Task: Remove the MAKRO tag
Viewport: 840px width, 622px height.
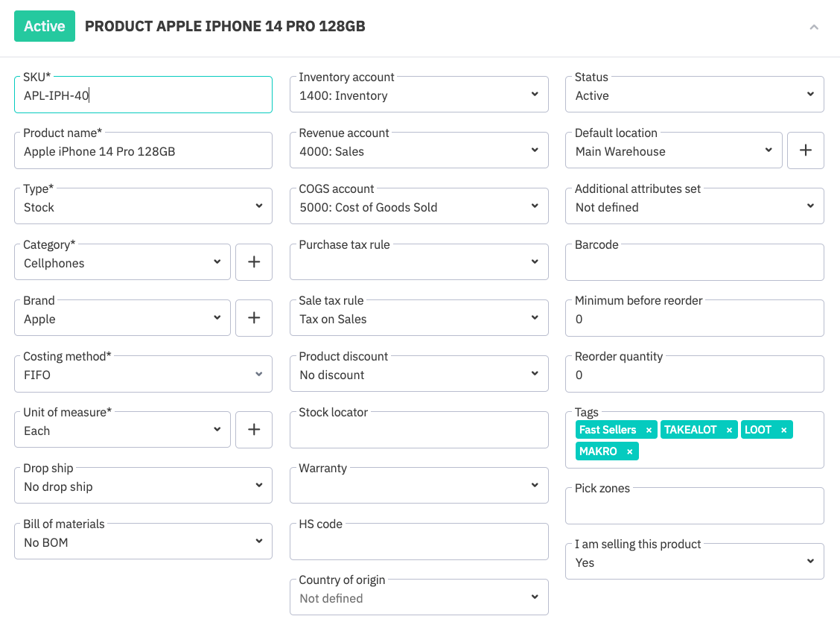Action: (629, 452)
